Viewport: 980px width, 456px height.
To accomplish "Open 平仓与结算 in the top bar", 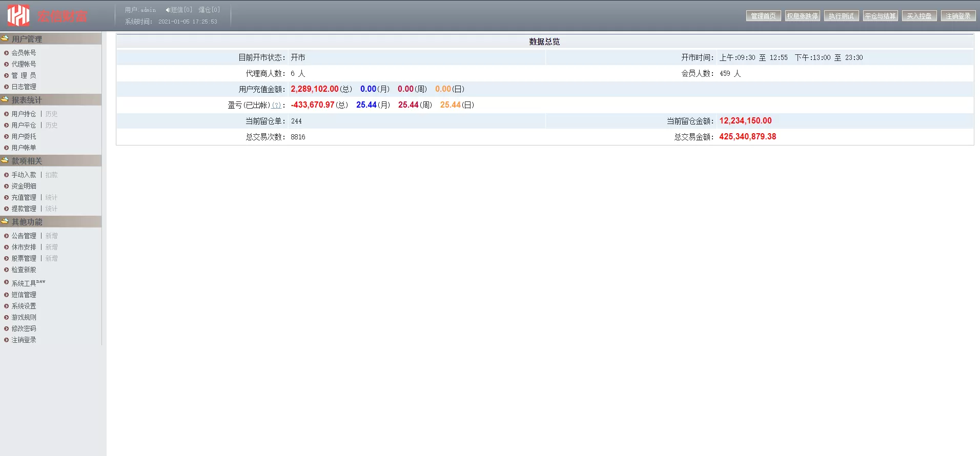I will (881, 16).
